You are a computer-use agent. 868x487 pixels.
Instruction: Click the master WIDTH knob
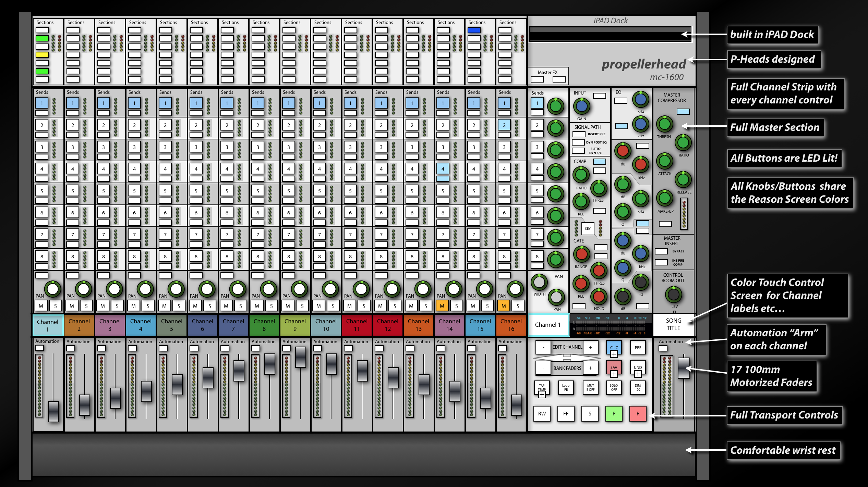(x=539, y=282)
